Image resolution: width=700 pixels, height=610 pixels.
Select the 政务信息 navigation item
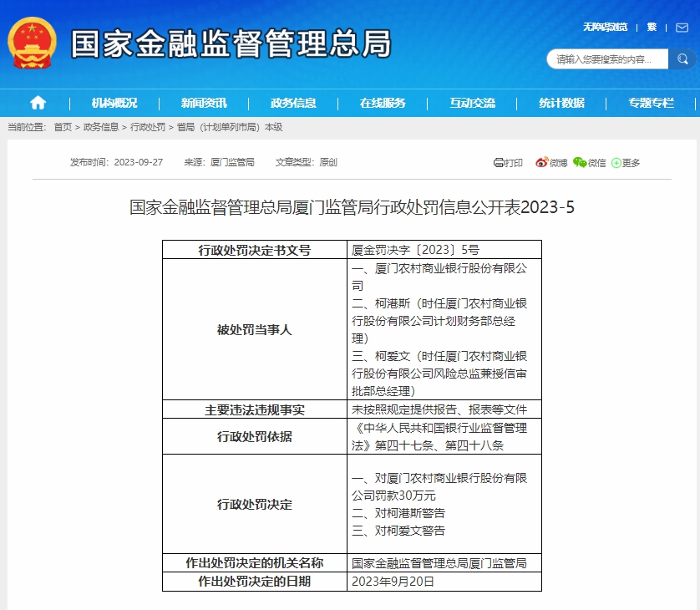(293, 103)
